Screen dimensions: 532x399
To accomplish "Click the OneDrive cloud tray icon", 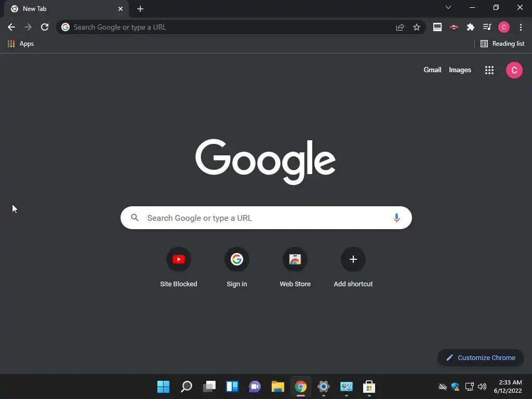I will tap(443, 387).
